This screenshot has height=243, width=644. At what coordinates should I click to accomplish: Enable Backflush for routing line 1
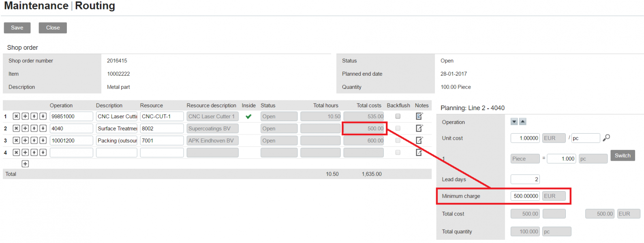pos(398,116)
